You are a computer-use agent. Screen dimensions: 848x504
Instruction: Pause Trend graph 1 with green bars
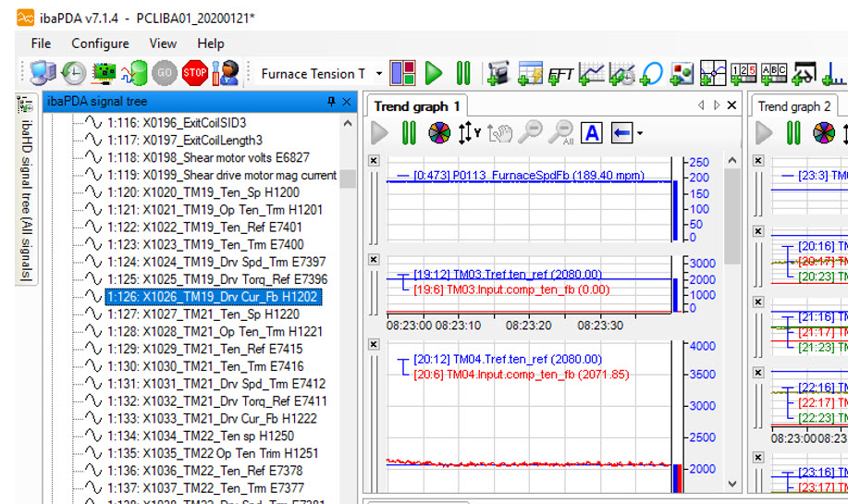tap(410, 133)
